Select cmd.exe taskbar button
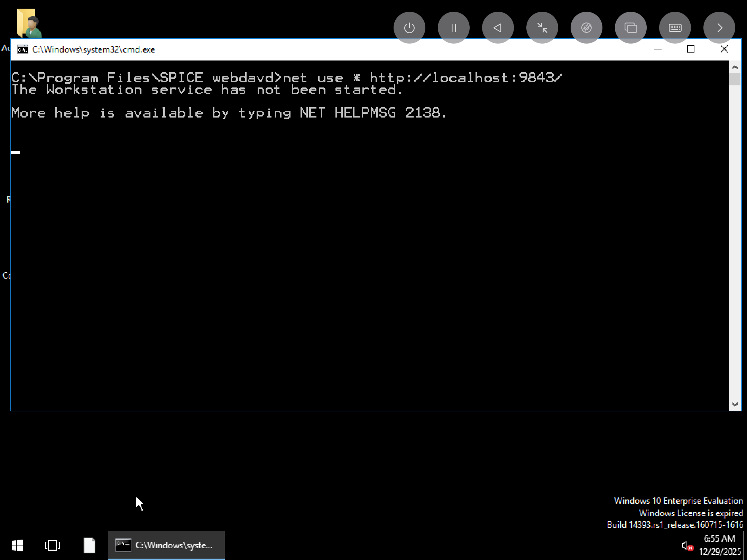The image size is (747, 560). [166, 545]
